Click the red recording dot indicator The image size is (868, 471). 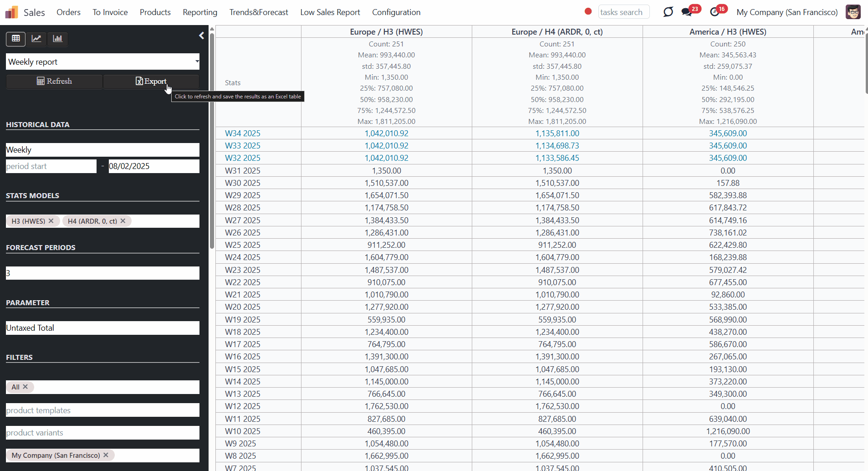[588, 11]
